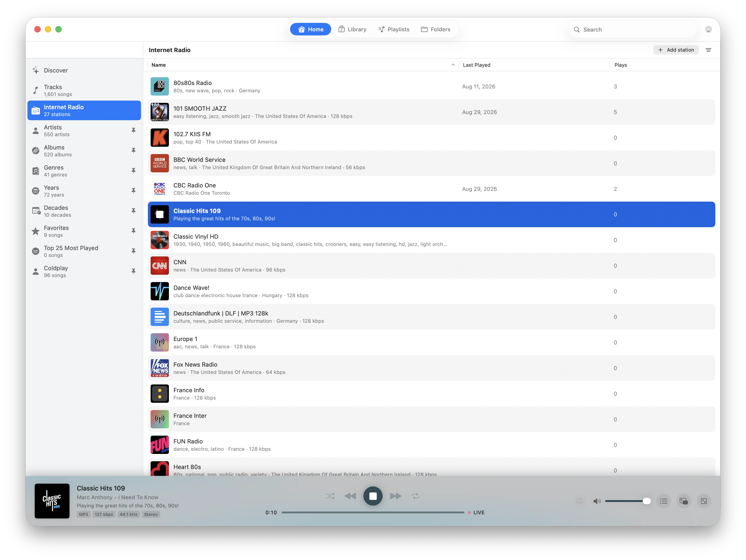Open the full-screen player icon
This screenshot has height=560, width=746.
(704, 501)
